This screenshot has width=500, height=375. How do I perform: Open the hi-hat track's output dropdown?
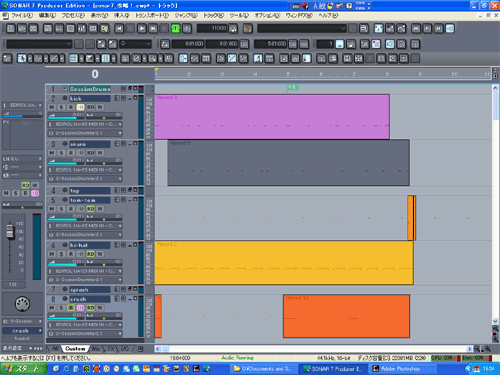(x=85, y=280)
